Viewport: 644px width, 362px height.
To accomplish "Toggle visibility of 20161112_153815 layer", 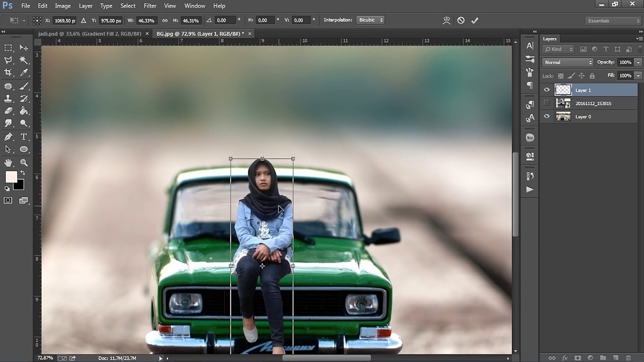I will point(547,103).
